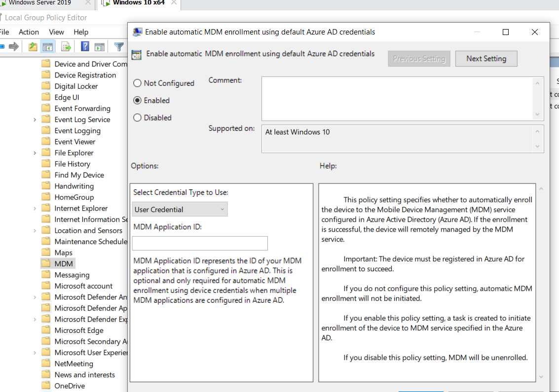Click the policy setting icon beside the title
Image resolution: width=559 pixels, height=392 pixels.
coord(137,54)
